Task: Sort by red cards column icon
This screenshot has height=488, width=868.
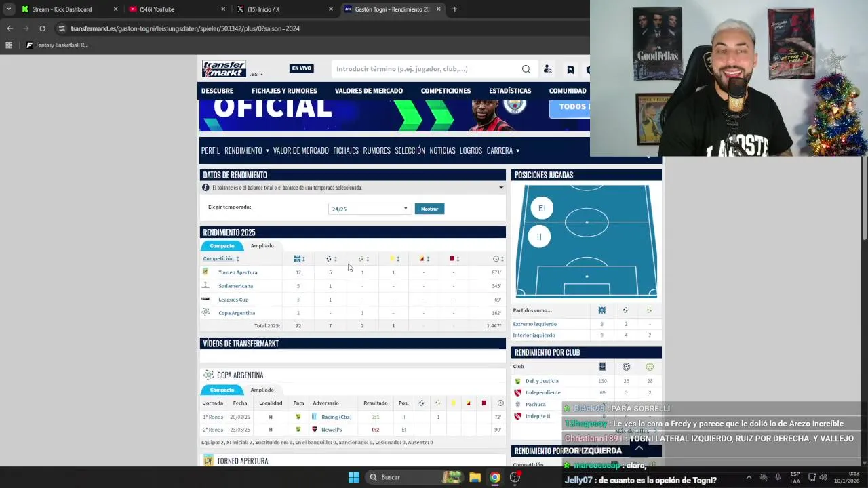Action: (x=452, y=258)
